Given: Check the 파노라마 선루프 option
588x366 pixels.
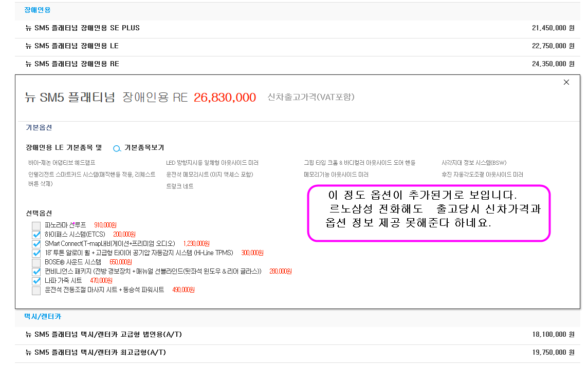Looking at the screenshot, I should [x=36, y=225].
